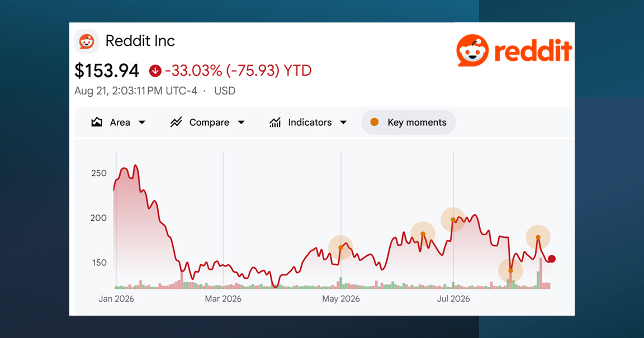Click the Compare lines icon

176,122
